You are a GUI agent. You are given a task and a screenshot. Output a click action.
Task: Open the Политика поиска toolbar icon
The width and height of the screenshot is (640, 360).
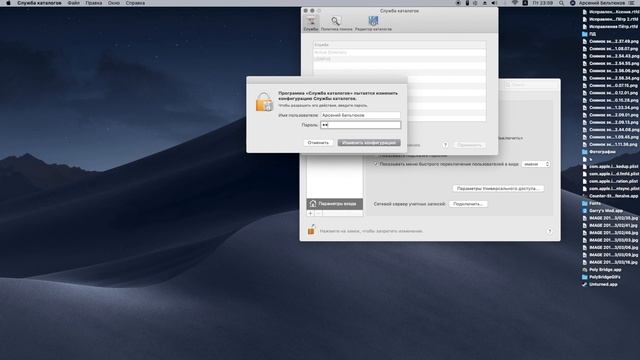pos(336,23)
